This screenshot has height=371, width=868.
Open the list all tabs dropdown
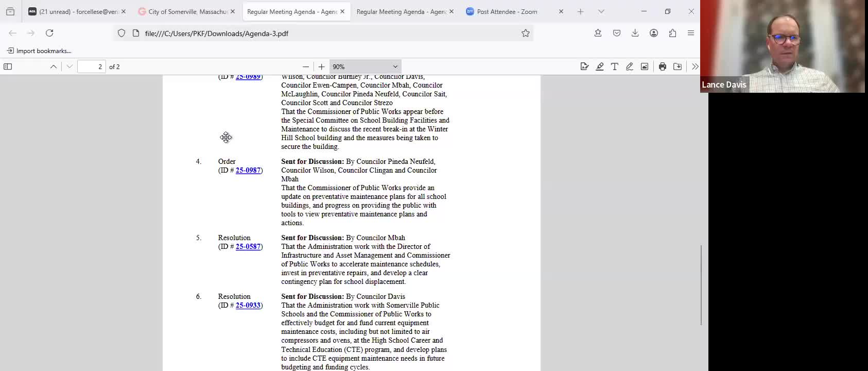click(601, 11)
